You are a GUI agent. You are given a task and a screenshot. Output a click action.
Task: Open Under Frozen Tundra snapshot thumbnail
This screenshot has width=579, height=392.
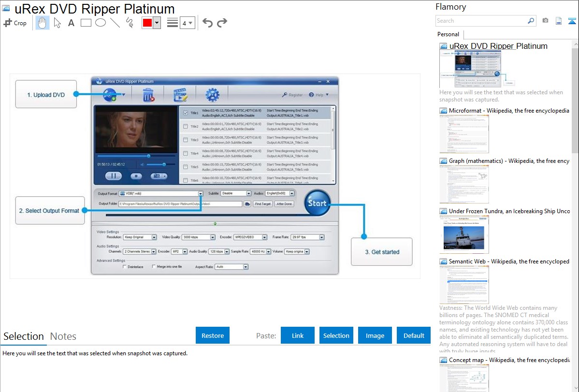click(464, 234)
